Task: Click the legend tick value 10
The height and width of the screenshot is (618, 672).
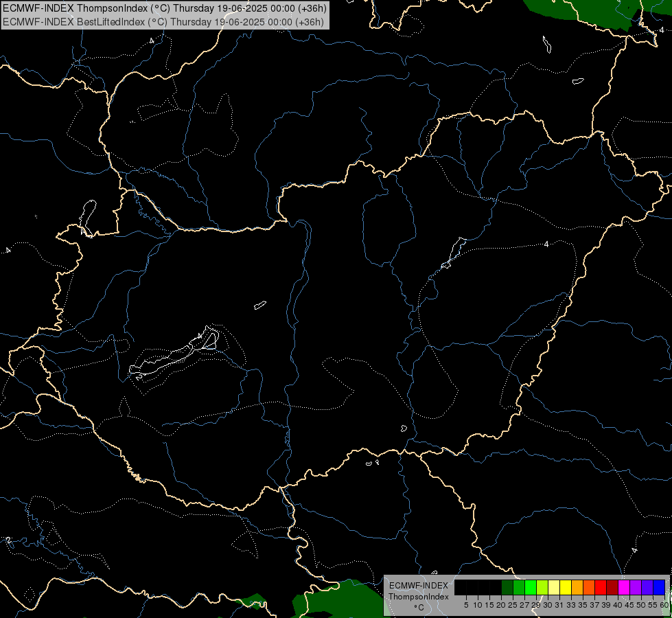Action: (x=478, y=605)
